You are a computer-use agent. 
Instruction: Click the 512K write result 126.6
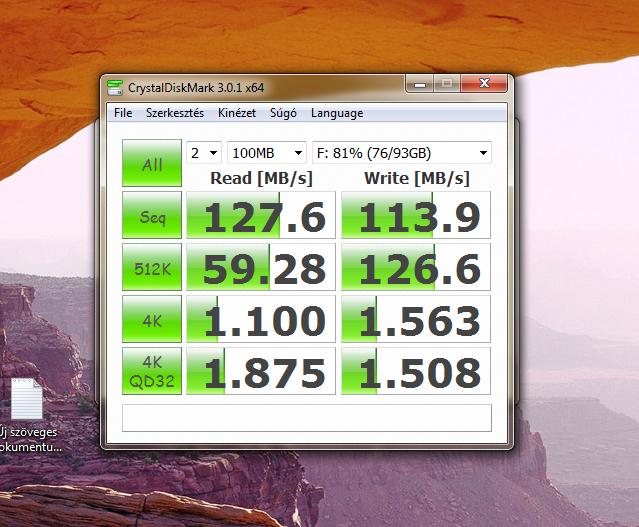pos(416,267)
